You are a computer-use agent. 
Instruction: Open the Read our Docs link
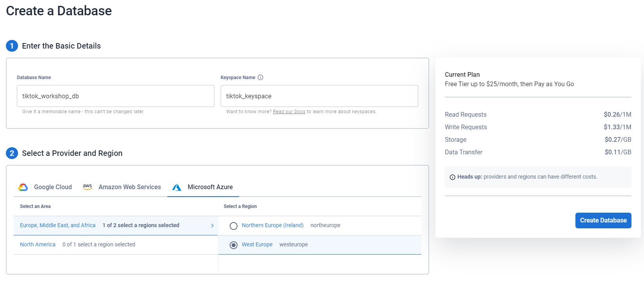[289, 112]
